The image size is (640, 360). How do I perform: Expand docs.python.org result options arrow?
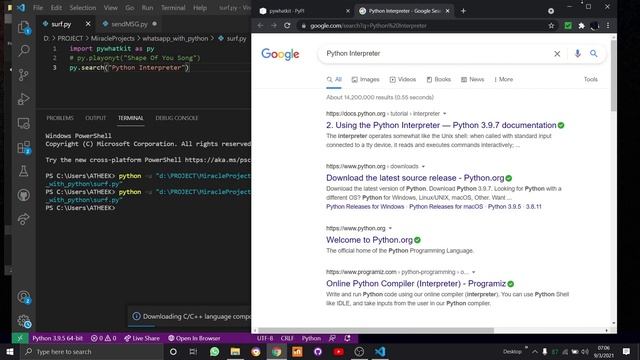[x=444, y=113]
